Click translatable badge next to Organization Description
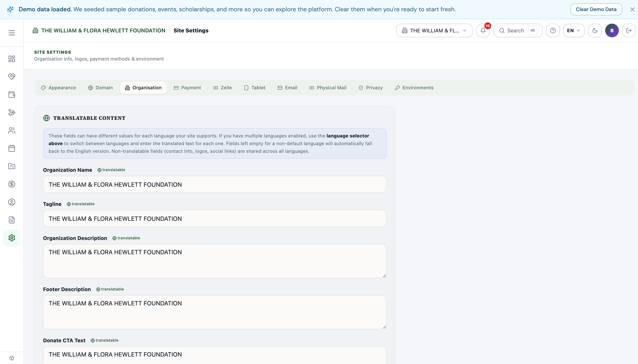The image size is (638, 364). [126, 238]
